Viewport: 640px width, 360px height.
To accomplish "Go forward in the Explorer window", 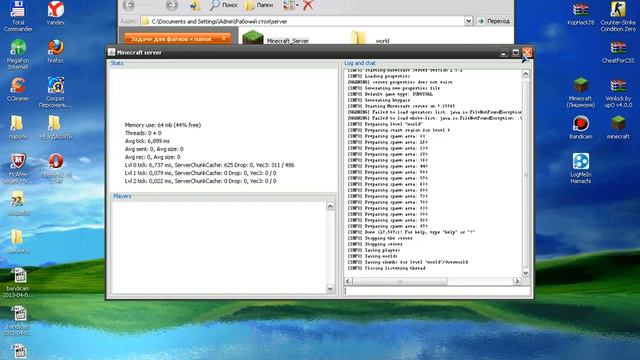I will [x=172, y=5].
